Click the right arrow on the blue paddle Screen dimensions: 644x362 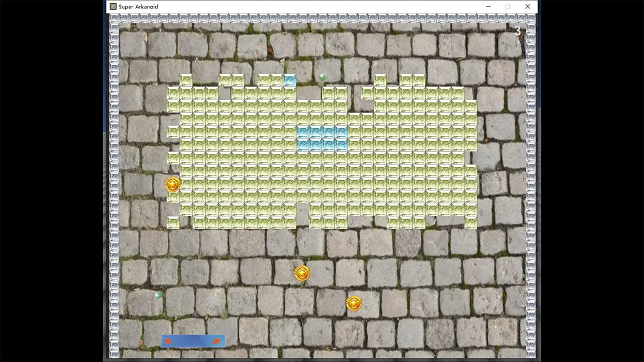coord(216,341)
